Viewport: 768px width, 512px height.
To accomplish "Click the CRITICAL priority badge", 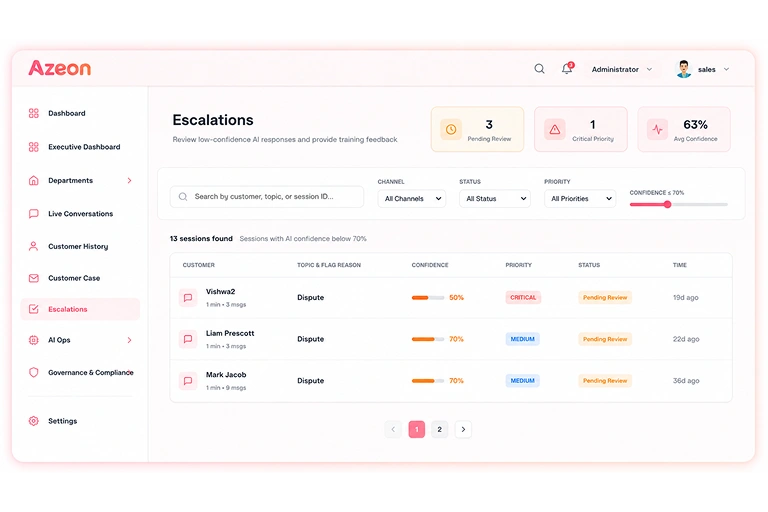I will pos(523,297).
